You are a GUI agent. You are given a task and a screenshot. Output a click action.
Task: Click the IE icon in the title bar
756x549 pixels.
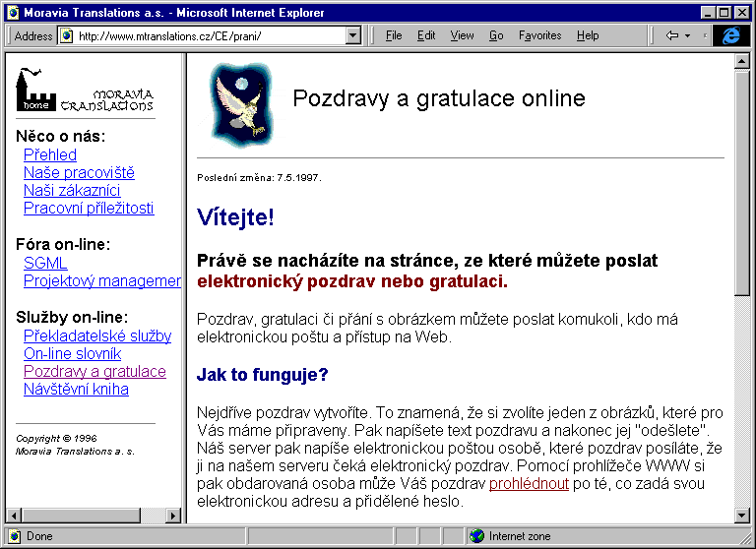click(14, 13)
